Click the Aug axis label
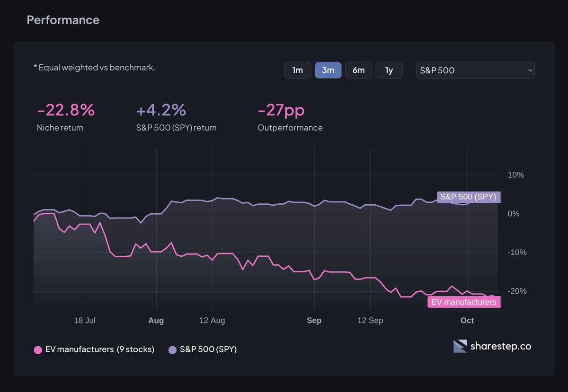This screenshot has height=392, width=568. click(156, 321)
